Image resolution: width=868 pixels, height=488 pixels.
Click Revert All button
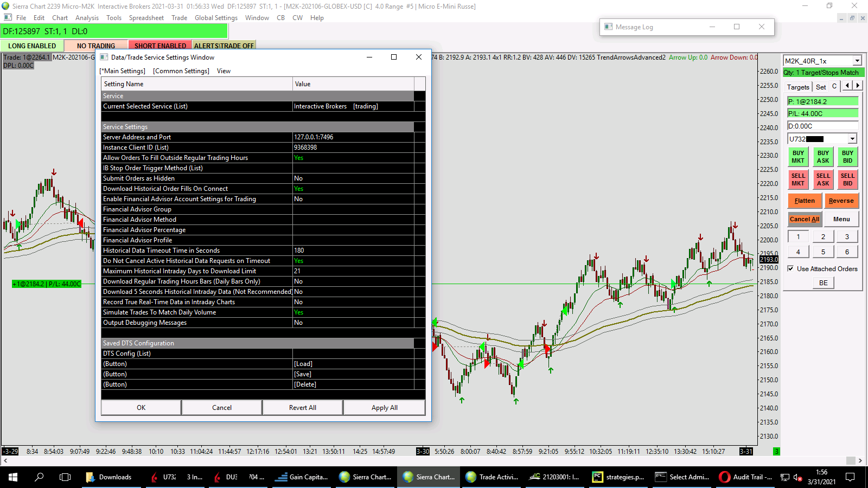click(303, 408)
